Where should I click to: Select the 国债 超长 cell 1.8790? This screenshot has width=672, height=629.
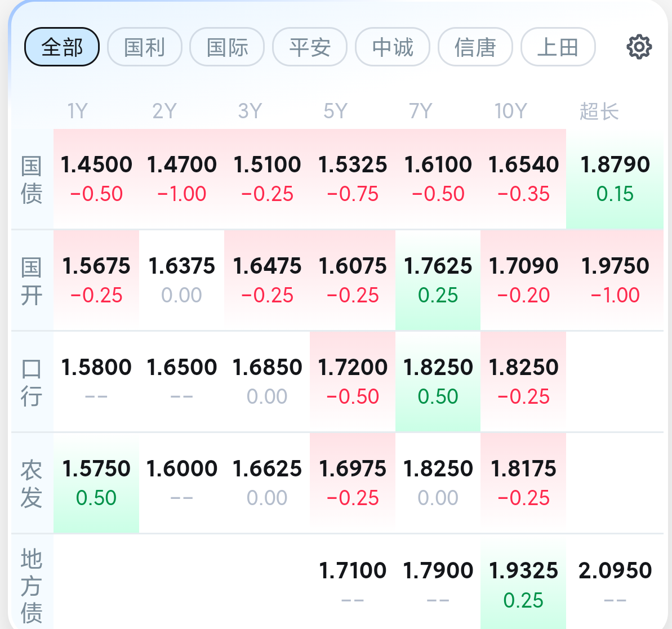(x=615, y=179)
